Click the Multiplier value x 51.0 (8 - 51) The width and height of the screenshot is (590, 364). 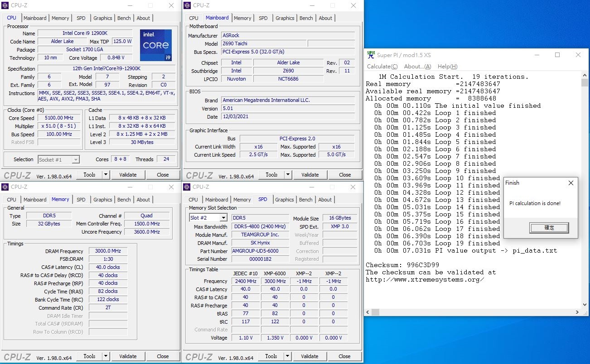pos(59,126)
